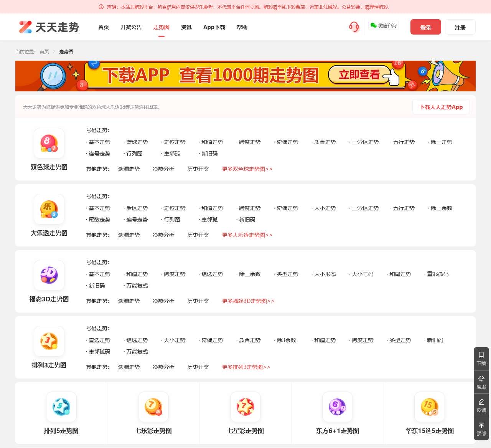This screenshot has height=448, width=491.
Task: Click the 福彩3D走势图 title text
Action: click(x=49, y=299)
